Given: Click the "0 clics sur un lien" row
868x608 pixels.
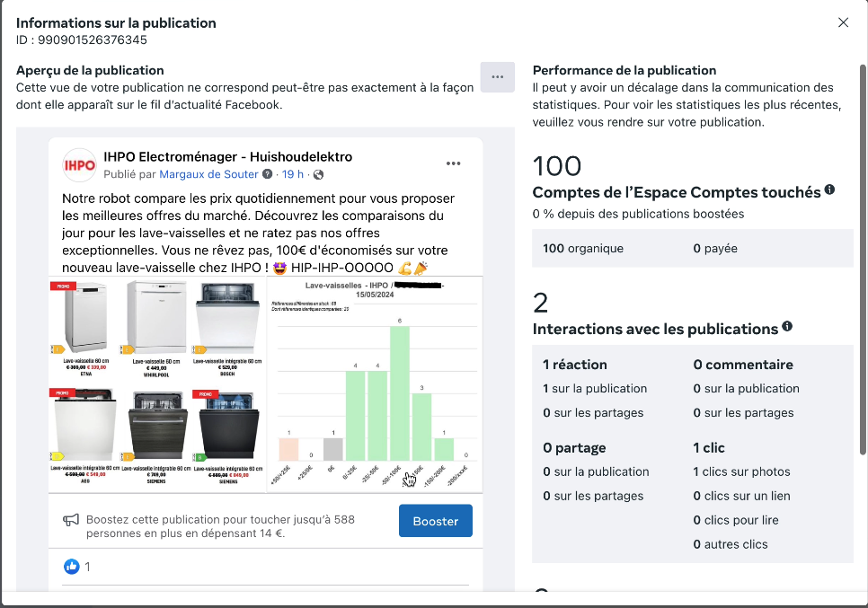Looking at the screenshot, I should pos(742,497).
